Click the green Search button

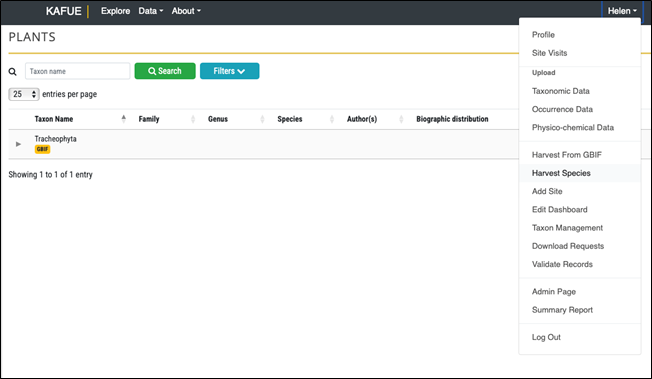165,71
